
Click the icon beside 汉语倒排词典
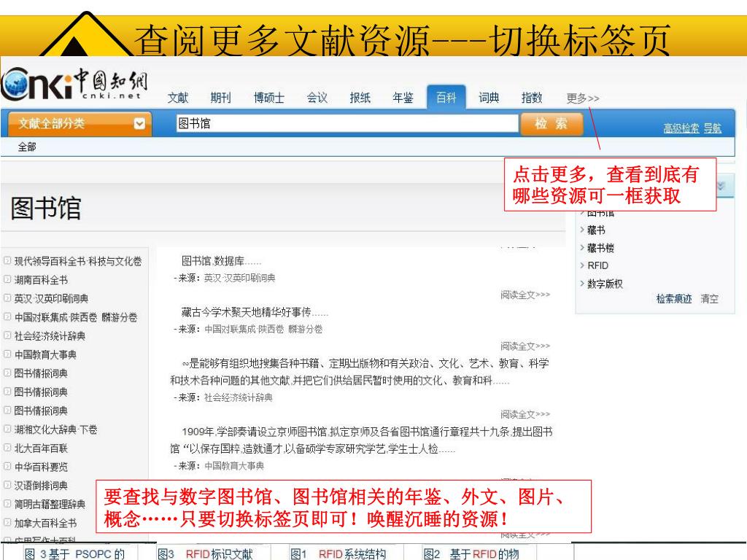point(7,486)
